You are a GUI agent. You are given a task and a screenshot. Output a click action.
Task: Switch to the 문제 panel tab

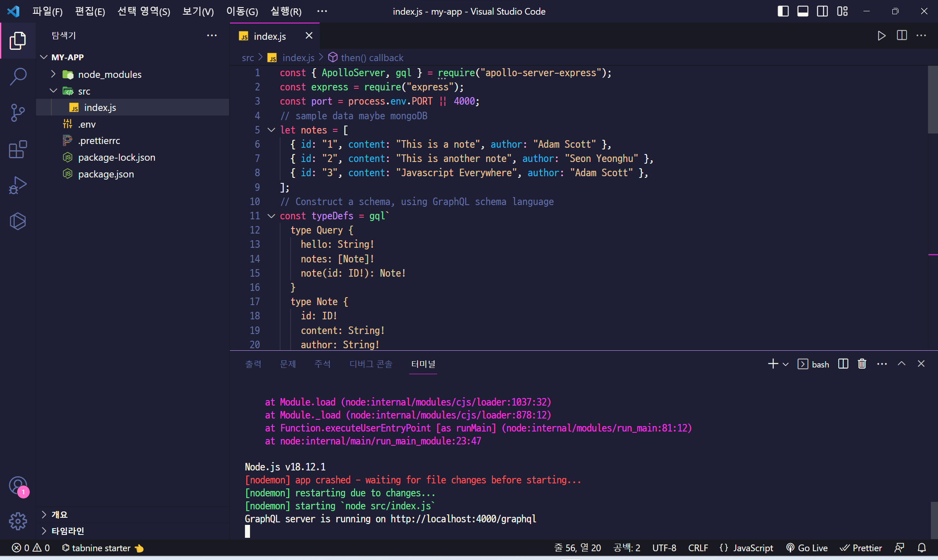point(288,364)
